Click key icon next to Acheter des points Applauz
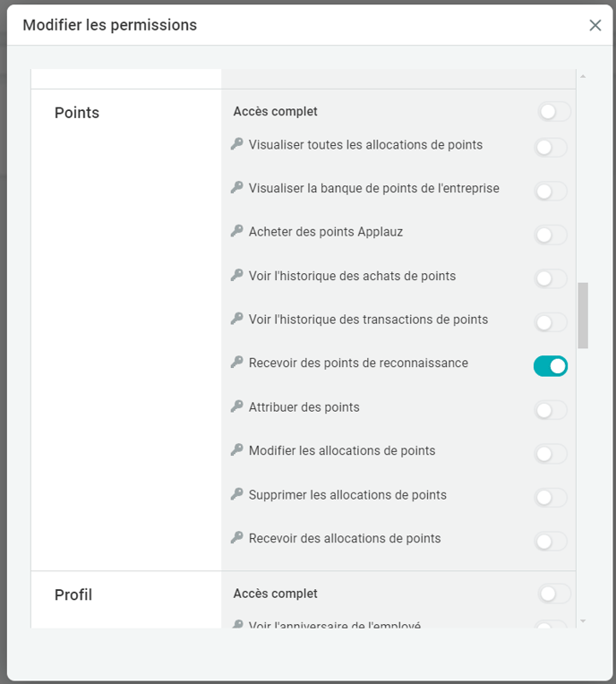 pos(237,231)
